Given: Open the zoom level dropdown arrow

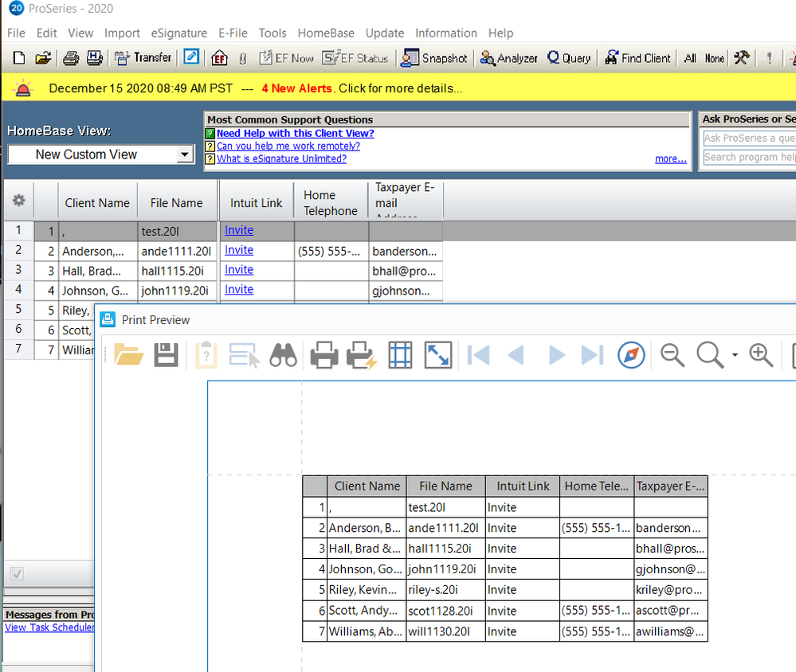Looking at the screenshot, I should pyautogui.click(x=735, y=355).
